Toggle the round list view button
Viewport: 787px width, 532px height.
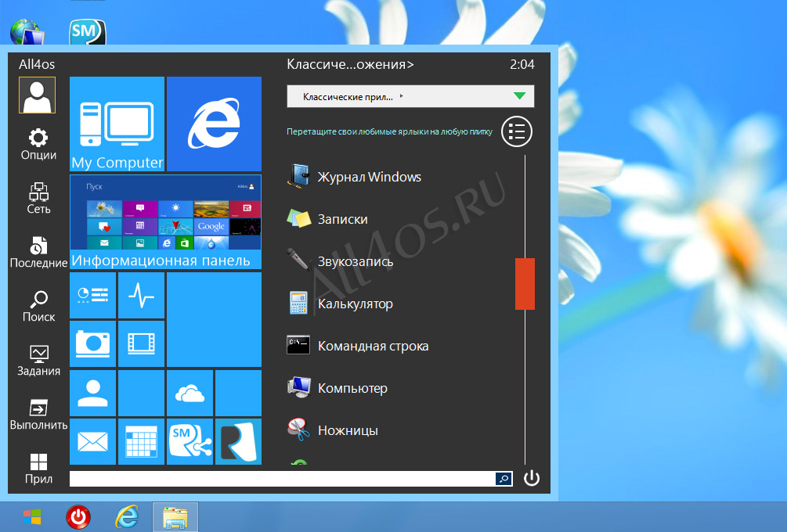pos(517,132)
